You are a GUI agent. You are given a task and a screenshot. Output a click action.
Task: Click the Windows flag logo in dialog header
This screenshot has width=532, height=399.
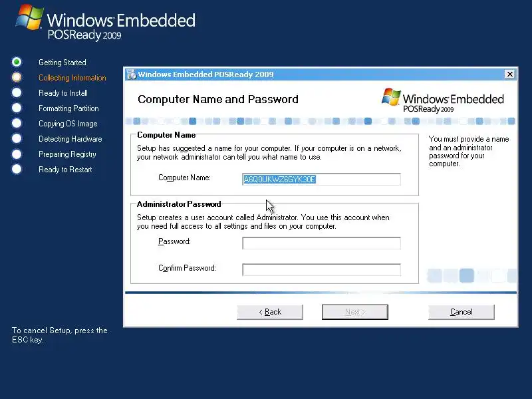[391, 97]
